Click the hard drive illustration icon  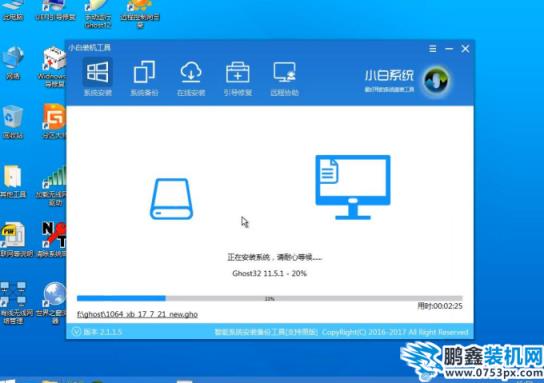point(171,199)
